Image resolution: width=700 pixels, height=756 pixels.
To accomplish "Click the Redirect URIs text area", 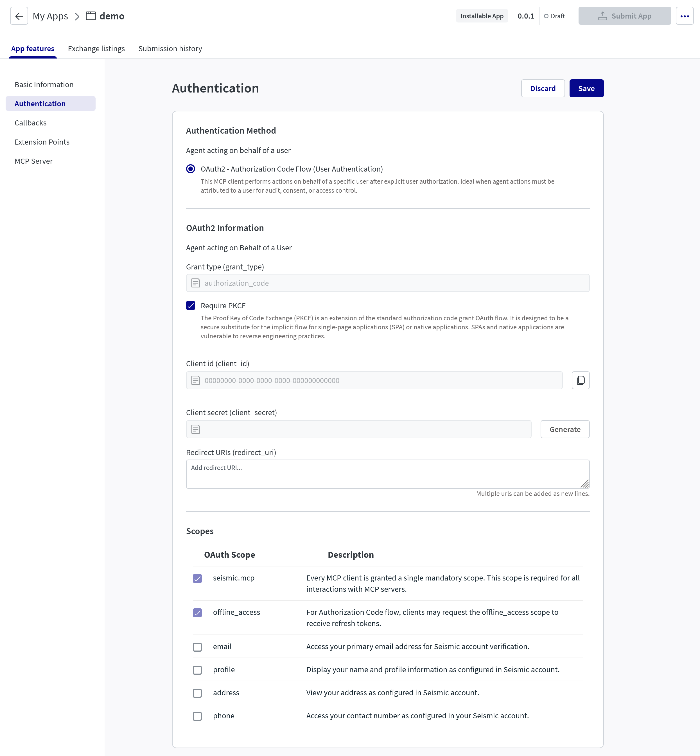I will click(x=387, y=474).
